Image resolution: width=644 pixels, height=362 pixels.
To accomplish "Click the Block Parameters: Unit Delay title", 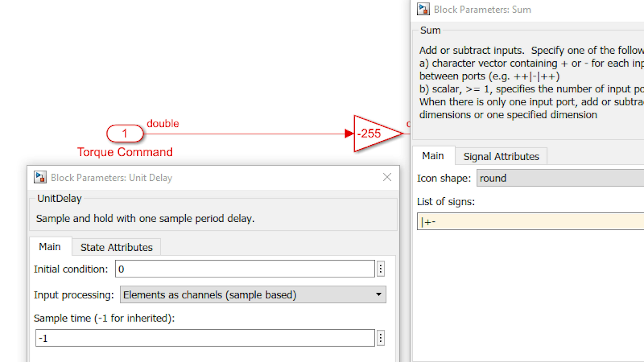I will (x=112, y=178).
